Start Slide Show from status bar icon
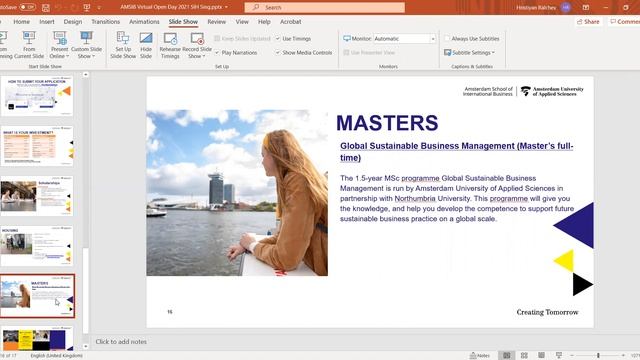This screenshot has width=640, height=360. (x=559, y=356)
